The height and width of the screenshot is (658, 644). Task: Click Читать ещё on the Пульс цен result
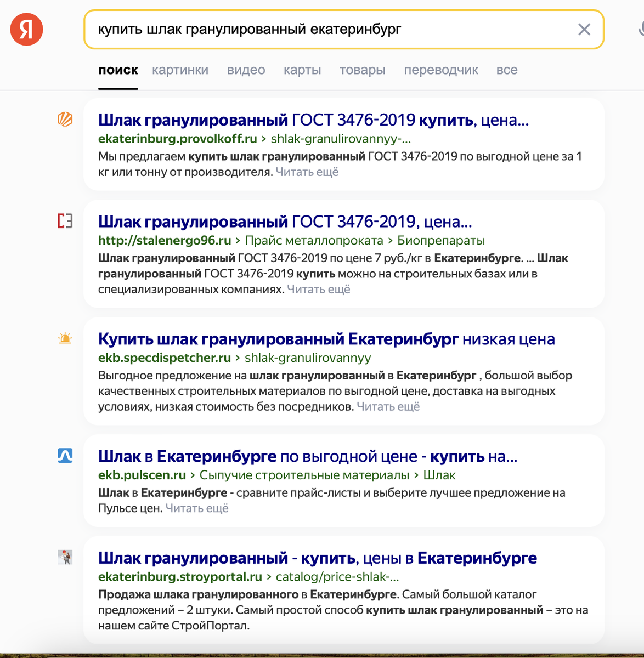(x=196, y=508)
